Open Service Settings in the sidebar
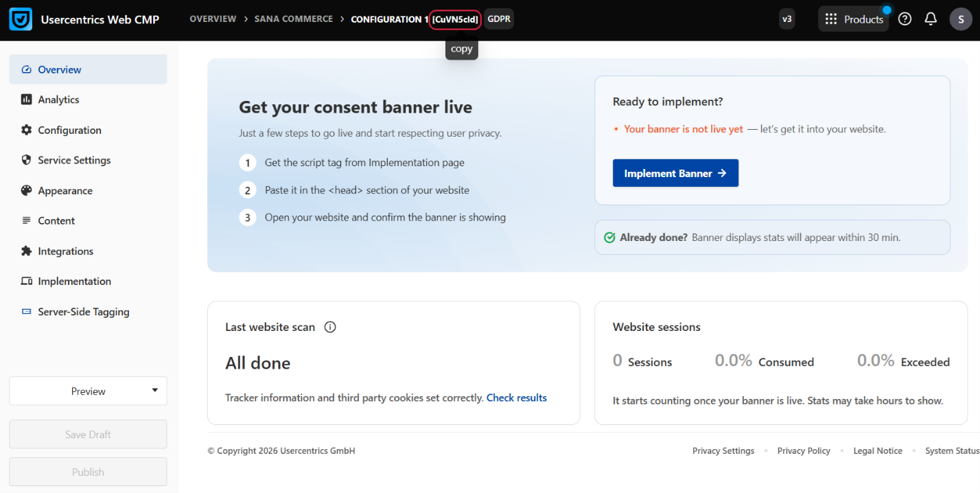The width and height of the screenshot is (980, 493). click(x=74, y=161)
